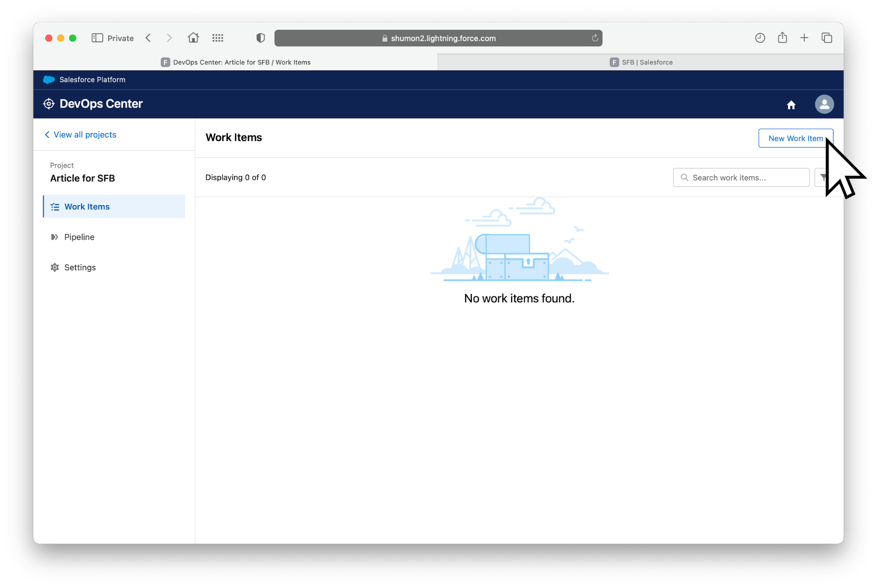Minimize the Safari window with the yellow button
The height and width of the screenshot is (588, 877).
click(61, 38)
